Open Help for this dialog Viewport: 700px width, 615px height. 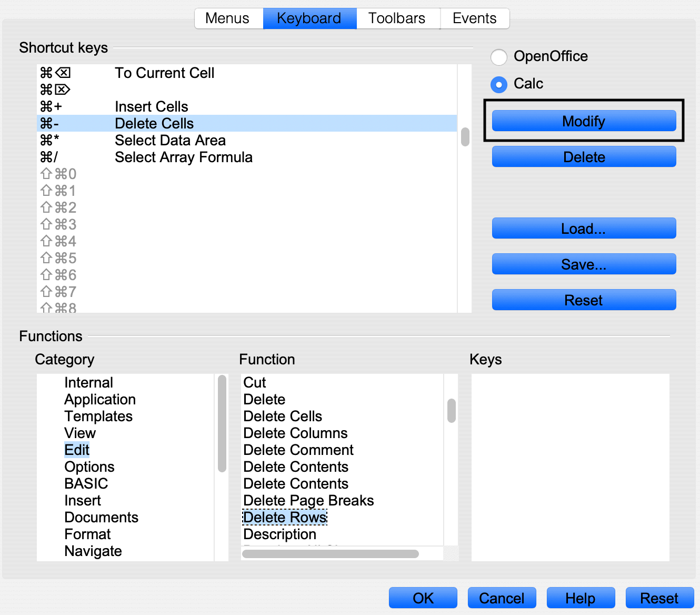click(580, 598)
